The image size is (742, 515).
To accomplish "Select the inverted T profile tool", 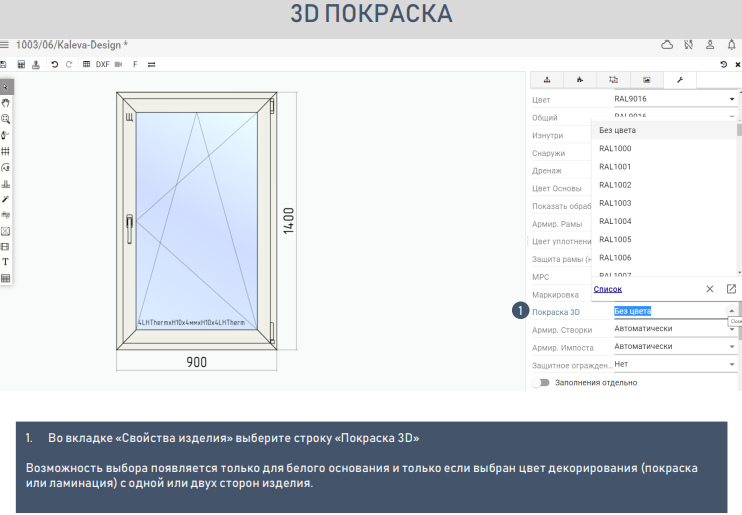I will (6, 184).
